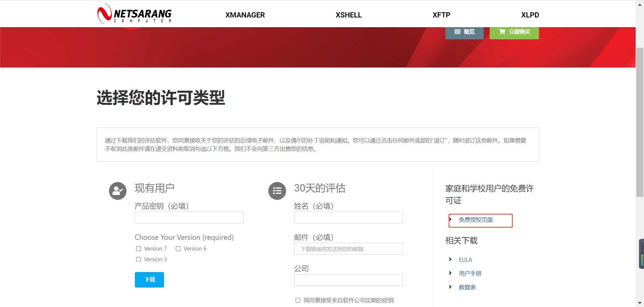
Task: Open the EULA link
Action: coord(466,260)
